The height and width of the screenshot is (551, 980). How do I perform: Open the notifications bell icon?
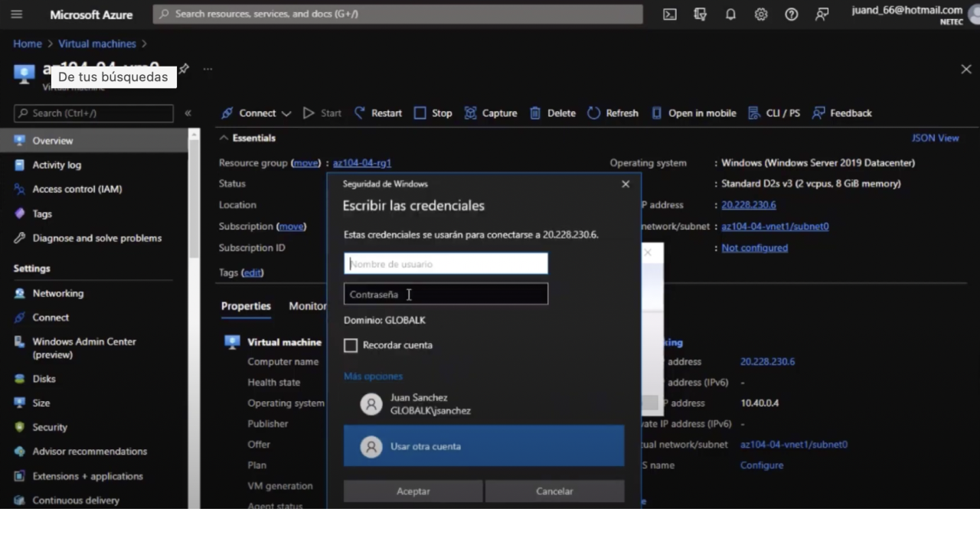pos(730,15)
